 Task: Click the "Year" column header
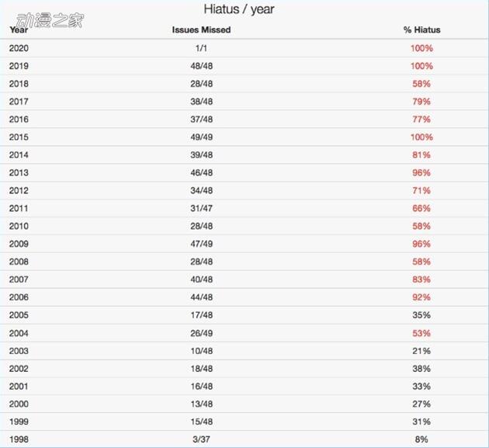point(18,30)
